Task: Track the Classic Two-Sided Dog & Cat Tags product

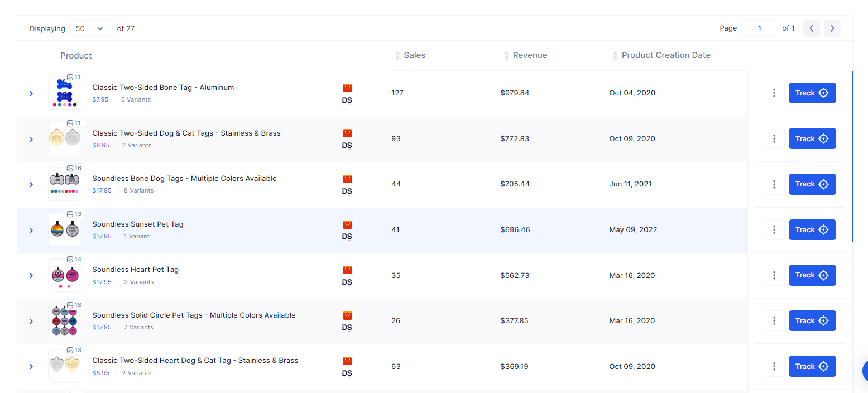Action: click(x=812, y=138)
